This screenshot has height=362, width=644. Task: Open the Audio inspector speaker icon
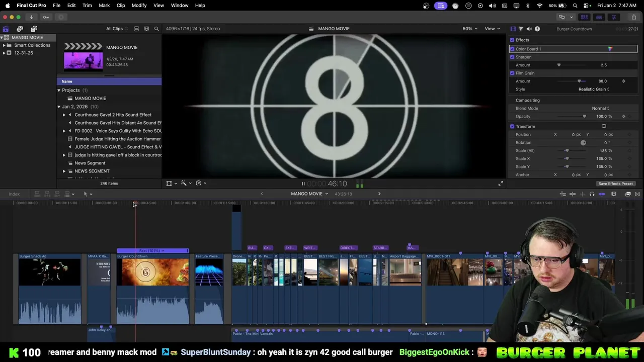pos(529,29)
